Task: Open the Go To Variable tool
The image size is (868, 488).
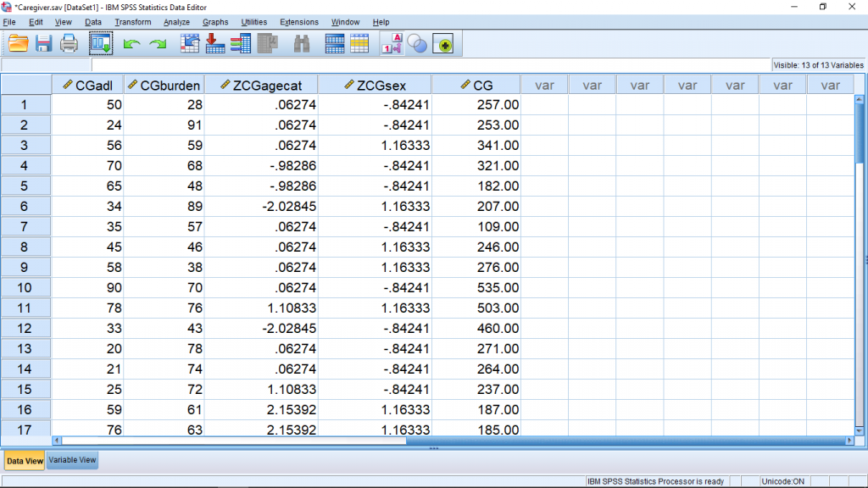Action: click(x=215, y=43)
